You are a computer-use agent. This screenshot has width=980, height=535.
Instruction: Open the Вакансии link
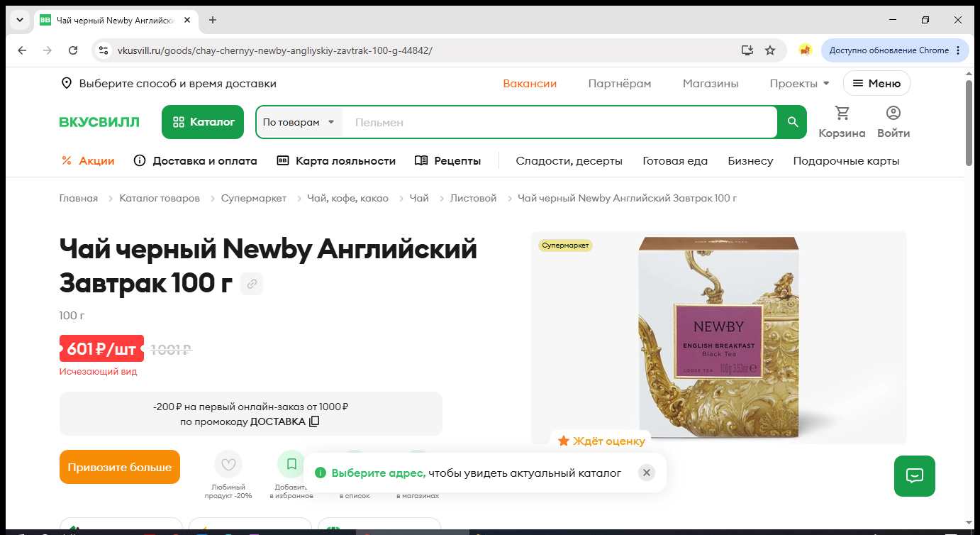point(530,84)
